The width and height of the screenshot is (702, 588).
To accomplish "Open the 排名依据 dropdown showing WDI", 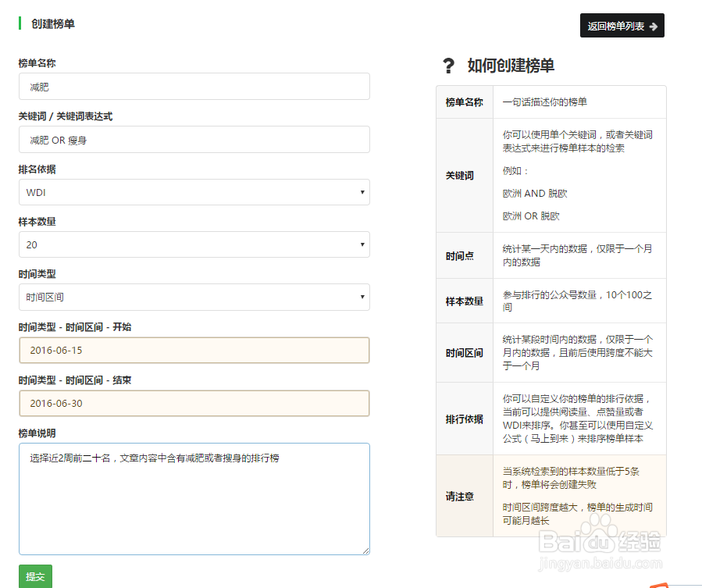I will [194, 192].
